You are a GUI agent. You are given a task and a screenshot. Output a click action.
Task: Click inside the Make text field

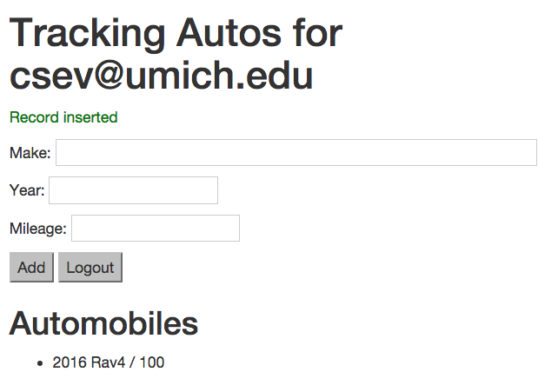[x=296, y=153]
